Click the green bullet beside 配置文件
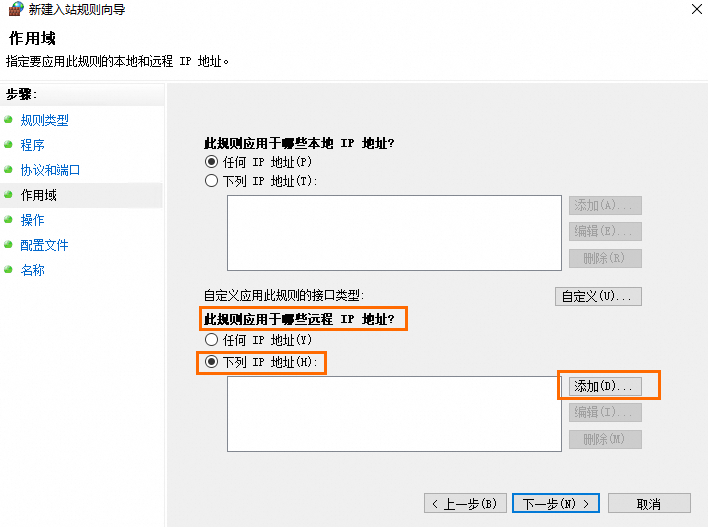 point(9,245)
